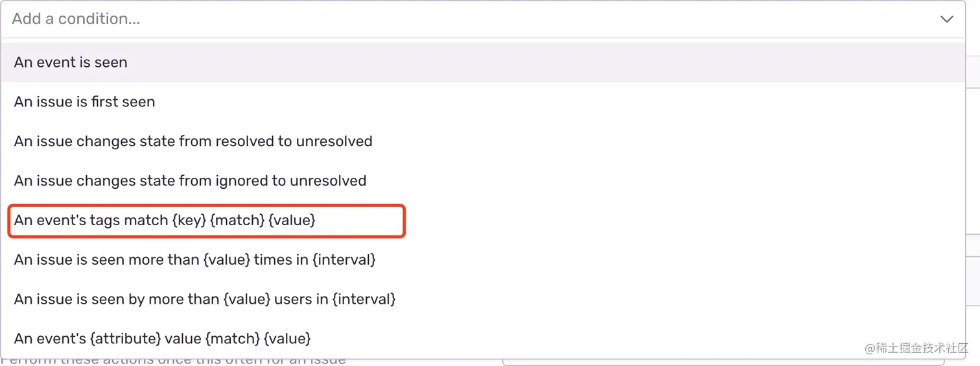Select the highlighted event's tags match condition
The image size is (980, 366).
click(x=165, y=221)
